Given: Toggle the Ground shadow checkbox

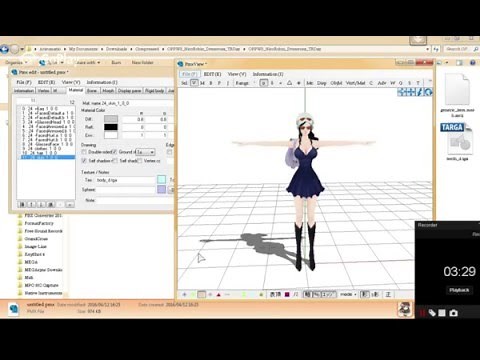Looking at the screenshot, I should point(114,152).
